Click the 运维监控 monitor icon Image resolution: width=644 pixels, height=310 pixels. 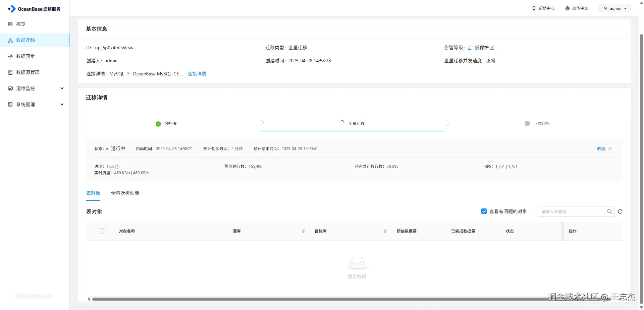(x=10, y=88)
